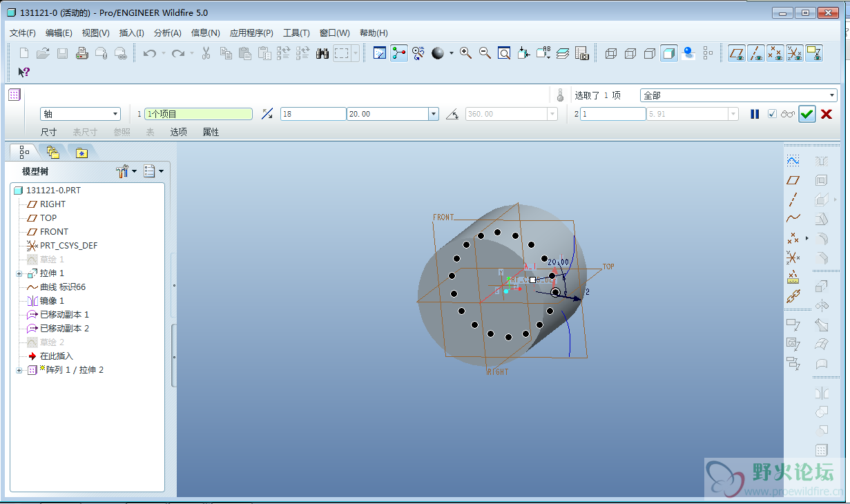Click the Pause blue bars button
The width and height of the screenshot is (850, 504).
[x=755, y=114]
